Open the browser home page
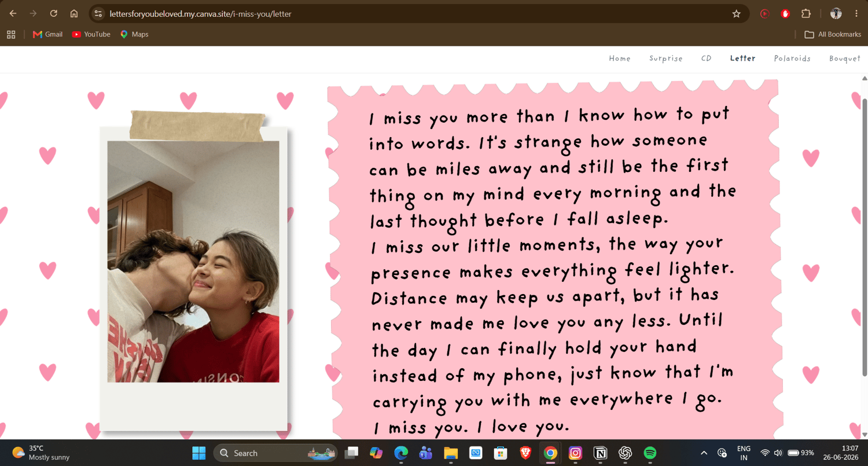The height and width of the screenshot is (466, 868). coord(74,13)
